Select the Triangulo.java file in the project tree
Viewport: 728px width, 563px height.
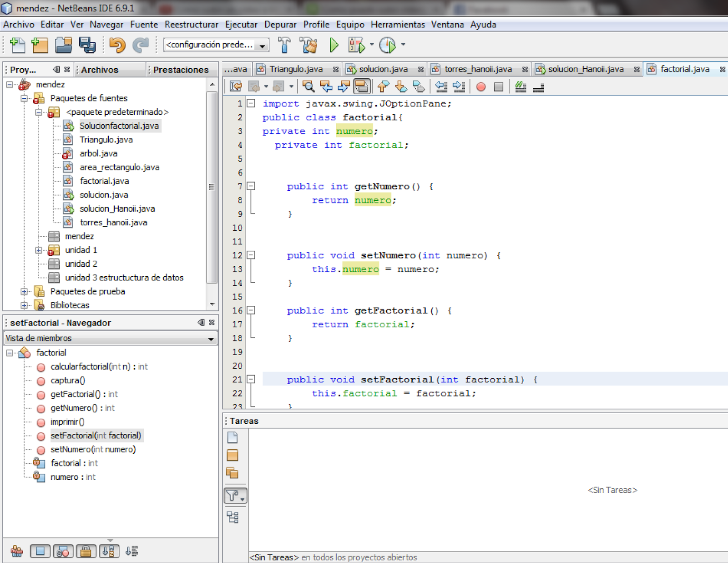click(106, 139)
